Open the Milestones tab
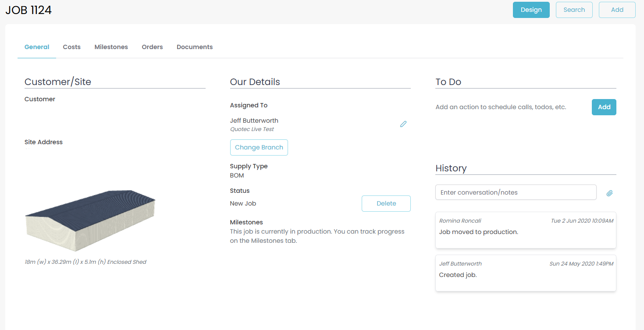This screenshot has height=330, width=644. (111, 47)
